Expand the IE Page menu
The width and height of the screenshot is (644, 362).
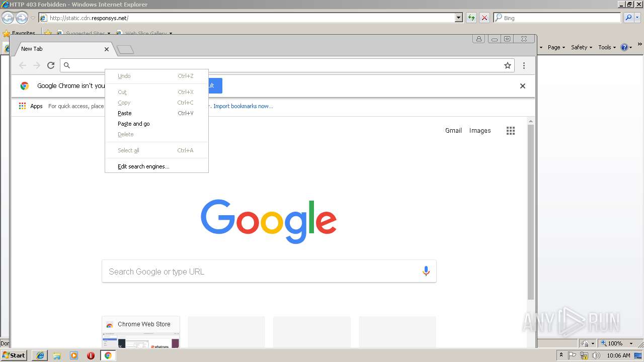(x=556, y=47)
